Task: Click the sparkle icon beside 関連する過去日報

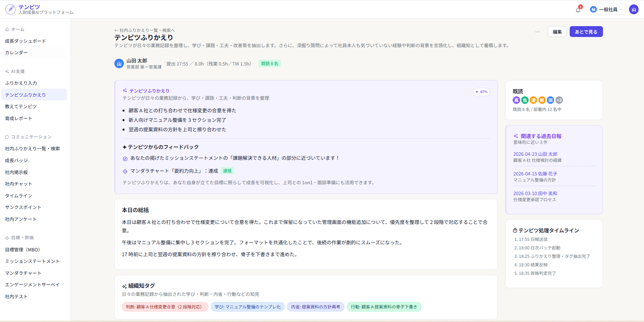Action: (516, 136)
